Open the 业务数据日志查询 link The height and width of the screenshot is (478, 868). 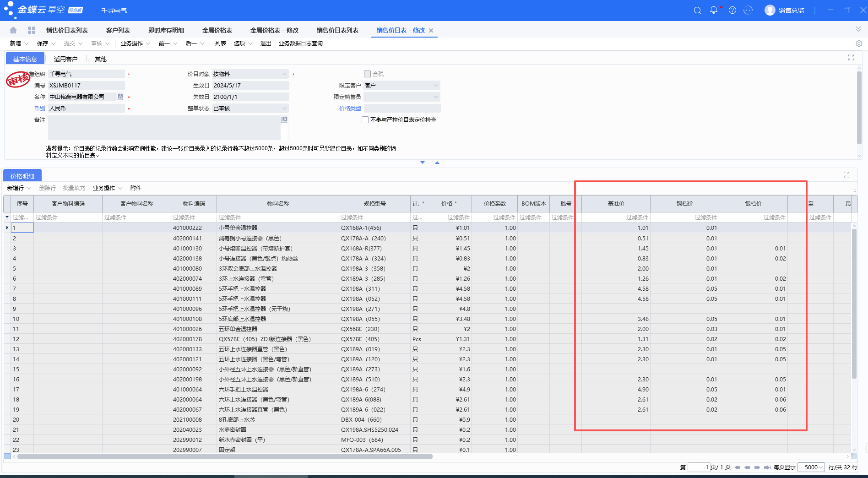pyautogui.click(x=301, y=43)
